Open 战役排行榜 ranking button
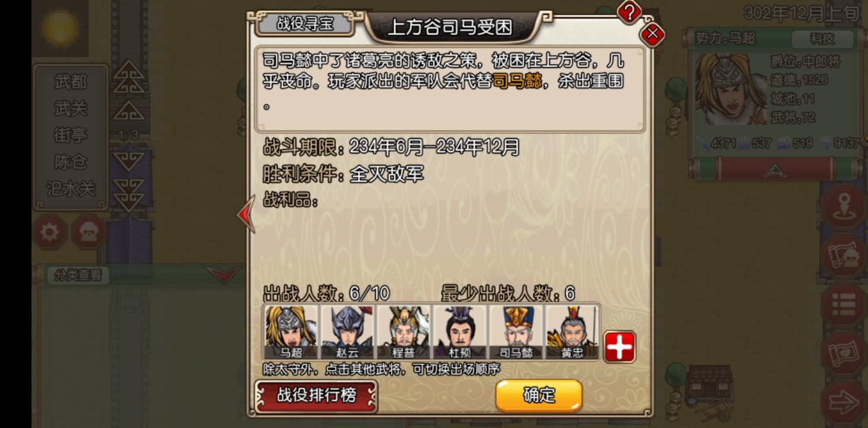Image resolution: width=868 pixels, height=428 pixels. point(316,396)
